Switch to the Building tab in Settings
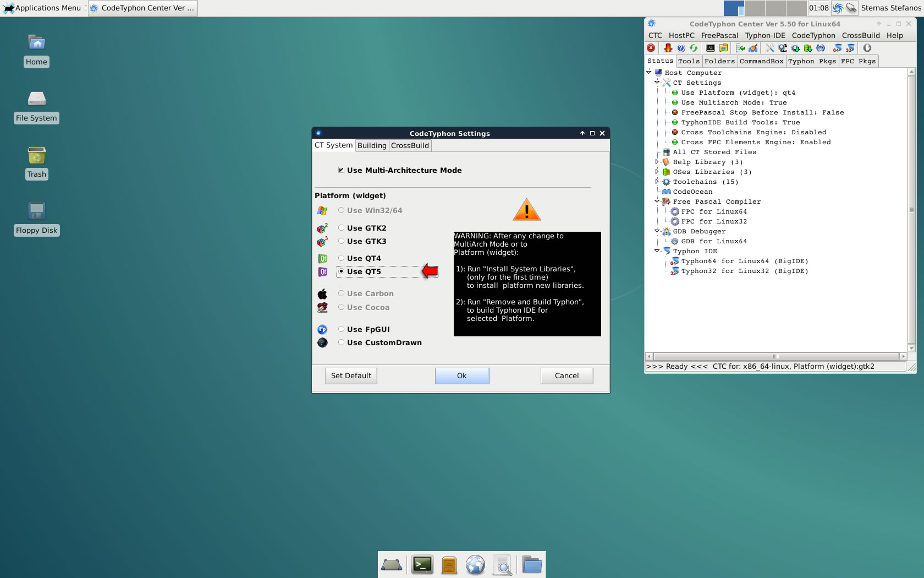 pyautogui.click(x=372, y=145)
